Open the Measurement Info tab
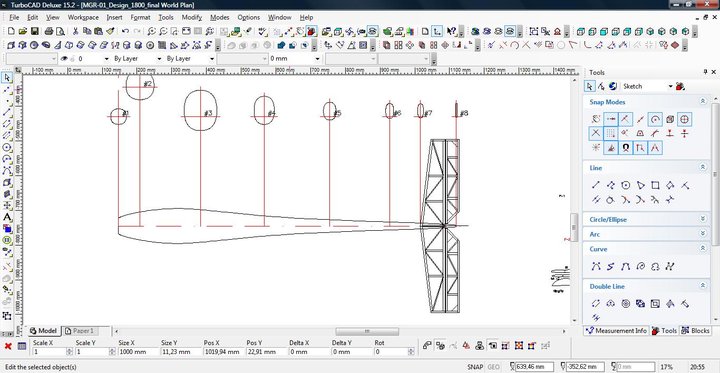 616,330
